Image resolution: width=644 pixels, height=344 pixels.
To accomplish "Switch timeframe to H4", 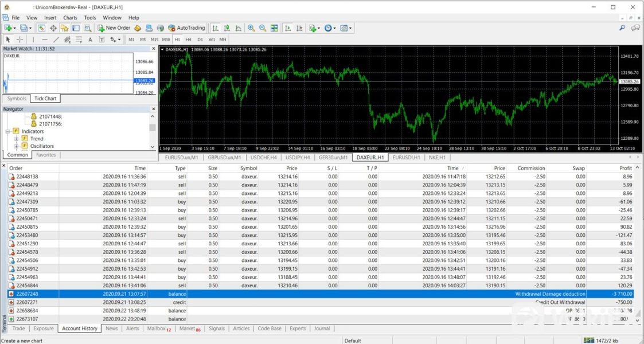I will click(x=189, y=40).
